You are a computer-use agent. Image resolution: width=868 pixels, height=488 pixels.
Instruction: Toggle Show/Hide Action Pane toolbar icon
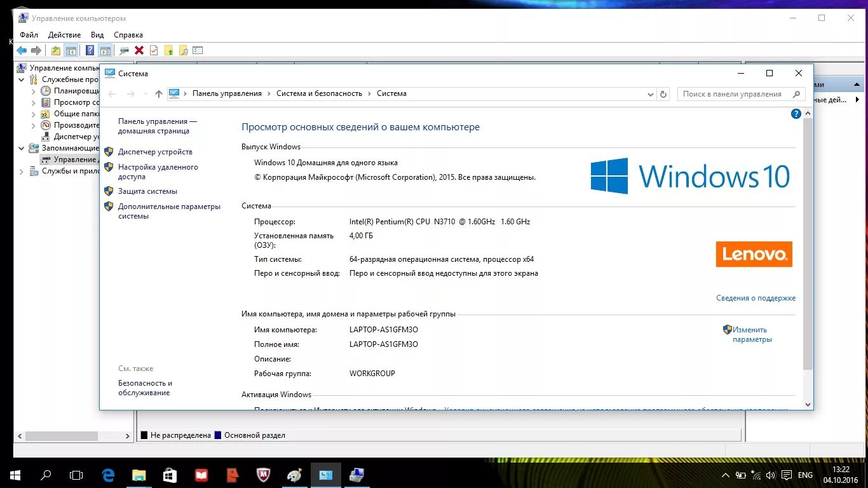(105, 51)
